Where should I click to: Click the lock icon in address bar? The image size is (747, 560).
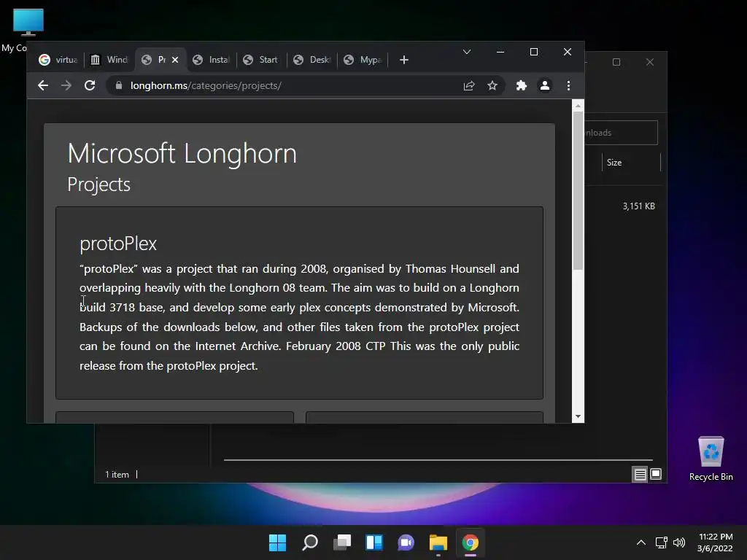119,86
